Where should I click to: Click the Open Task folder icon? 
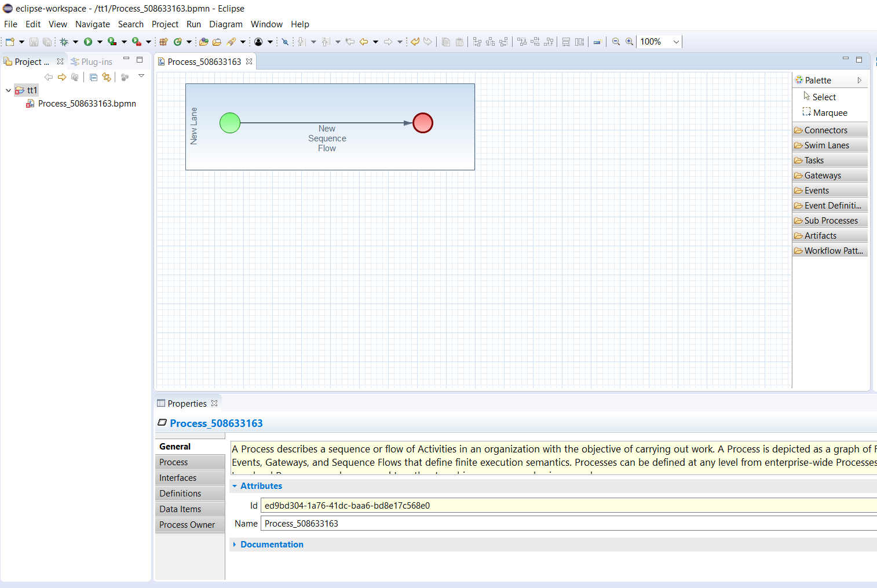pyautogui.click(x=217, y=42)
